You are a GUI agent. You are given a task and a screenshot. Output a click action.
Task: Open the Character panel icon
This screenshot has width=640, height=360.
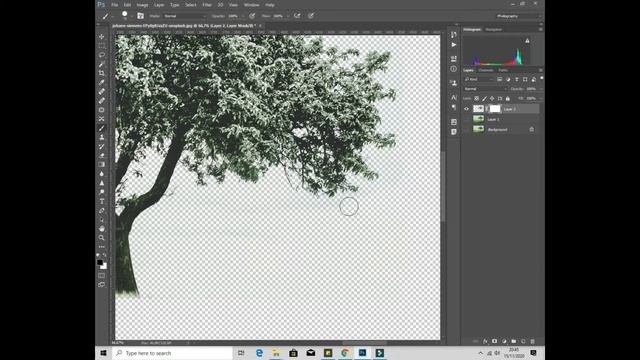(454, 97)
